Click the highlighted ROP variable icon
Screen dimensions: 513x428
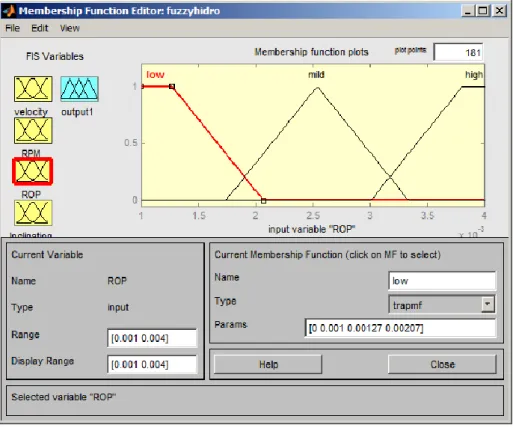coord(33,171)
